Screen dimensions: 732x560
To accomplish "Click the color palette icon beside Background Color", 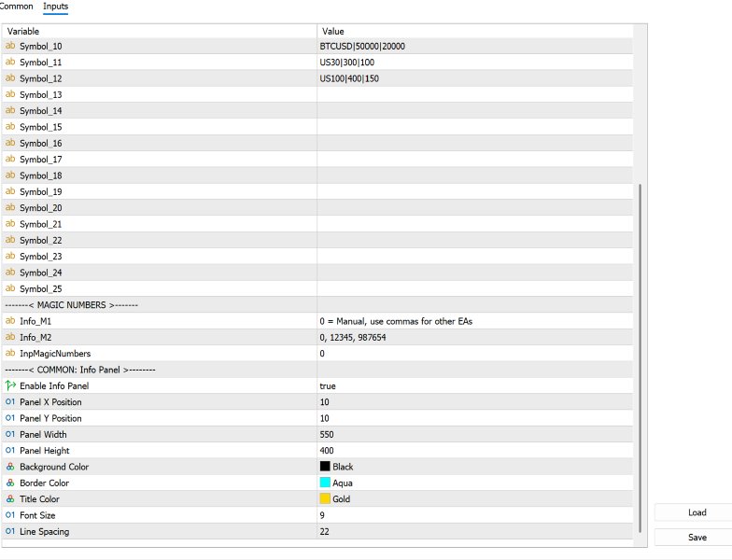I will pyautogui.click(x=10, y=467).
